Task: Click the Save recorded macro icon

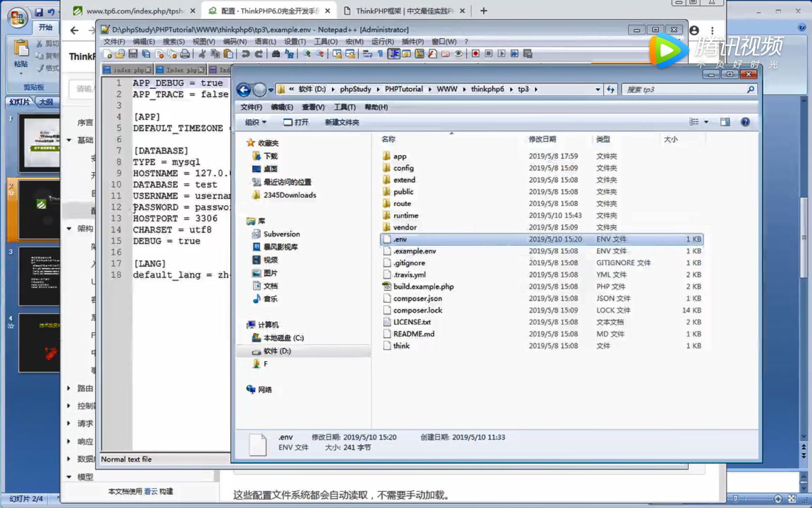Action: tap(528, 54)
